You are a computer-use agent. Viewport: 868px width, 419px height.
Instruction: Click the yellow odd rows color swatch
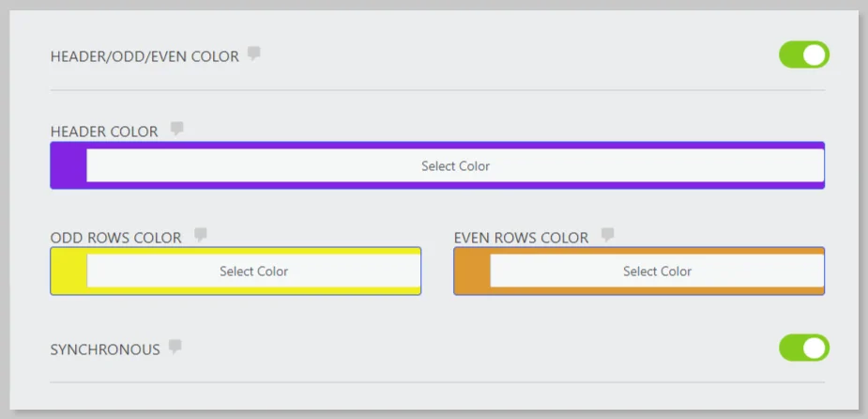(x=69, y=272)
